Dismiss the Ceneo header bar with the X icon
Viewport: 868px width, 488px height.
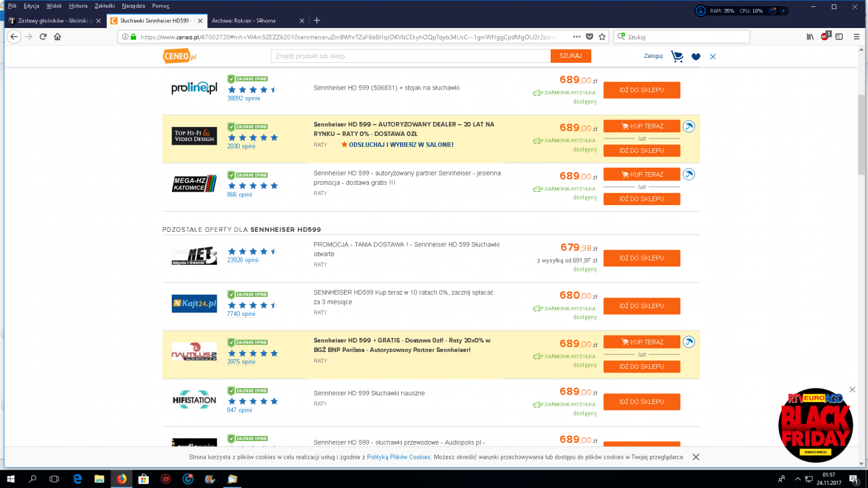(713, 57)
